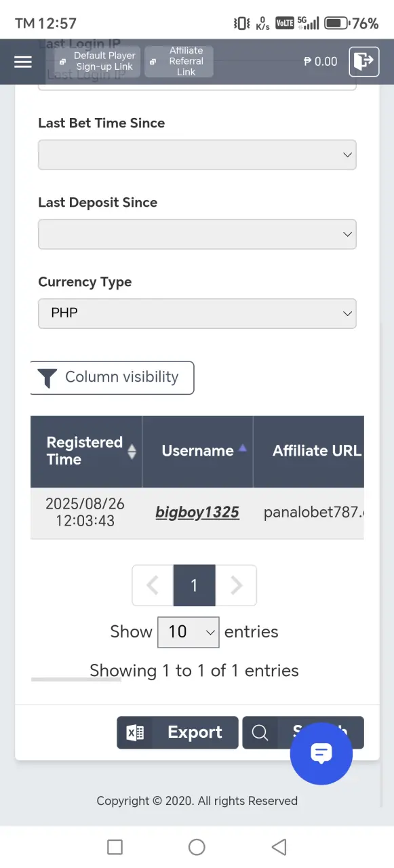
Task: Click the Affiliate URL column header
Action: tap(317, 450)
